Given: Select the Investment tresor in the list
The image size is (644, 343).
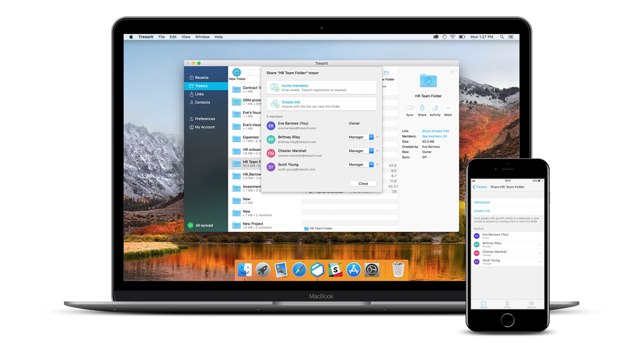Looking at the screenshot, I should [x=245, y=188].
